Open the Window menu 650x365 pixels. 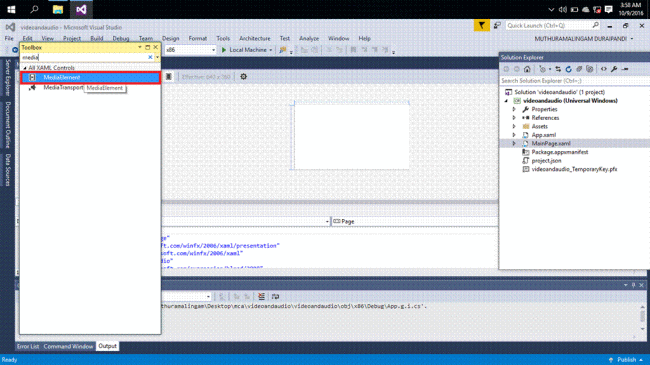point(338,39)
